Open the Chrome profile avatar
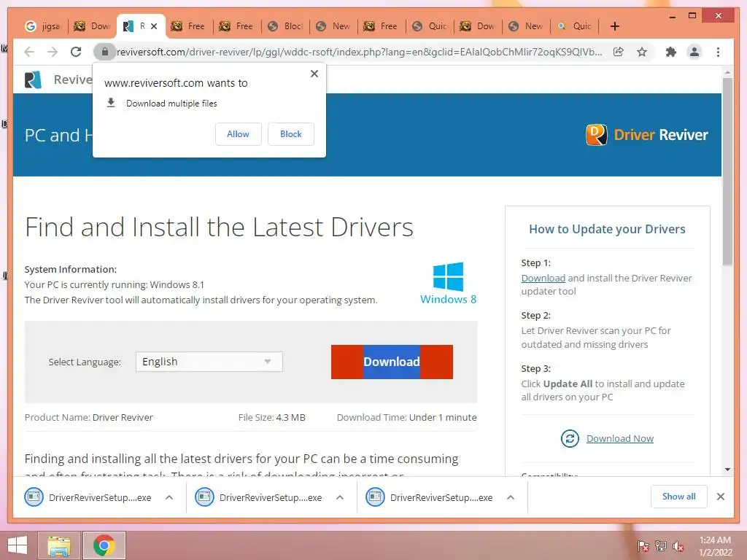This screenshot has height=560, width=747. point(694,52)
